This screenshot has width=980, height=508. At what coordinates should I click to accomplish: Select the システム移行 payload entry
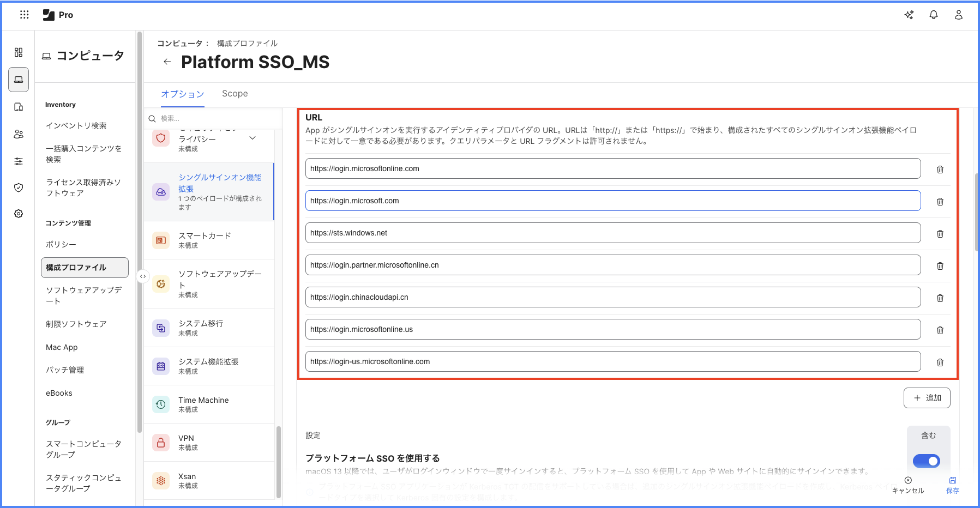[209, 328]
